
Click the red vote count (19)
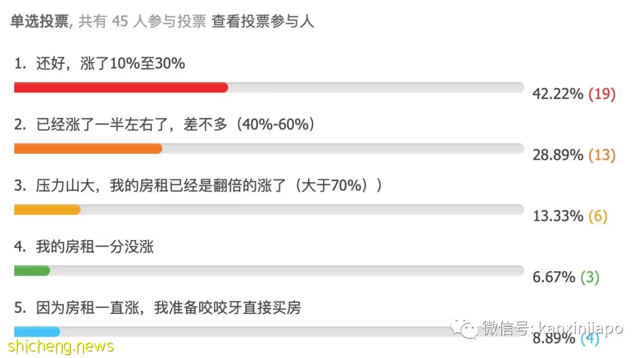[602, 94]
